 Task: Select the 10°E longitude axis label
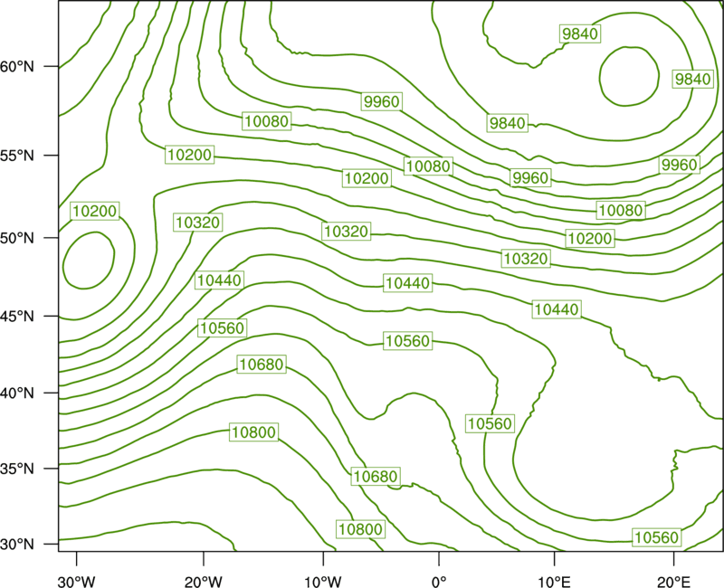pyautogui.click(x=554, y=582)
